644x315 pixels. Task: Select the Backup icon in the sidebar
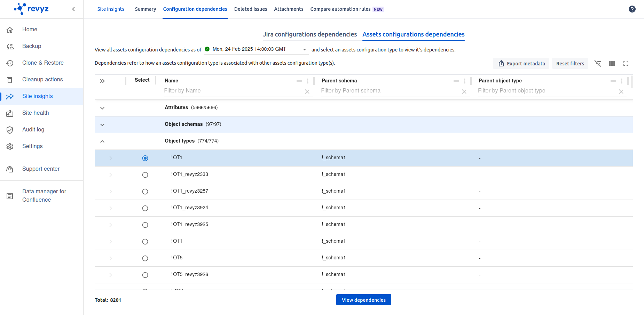click(x=10, y=46)
